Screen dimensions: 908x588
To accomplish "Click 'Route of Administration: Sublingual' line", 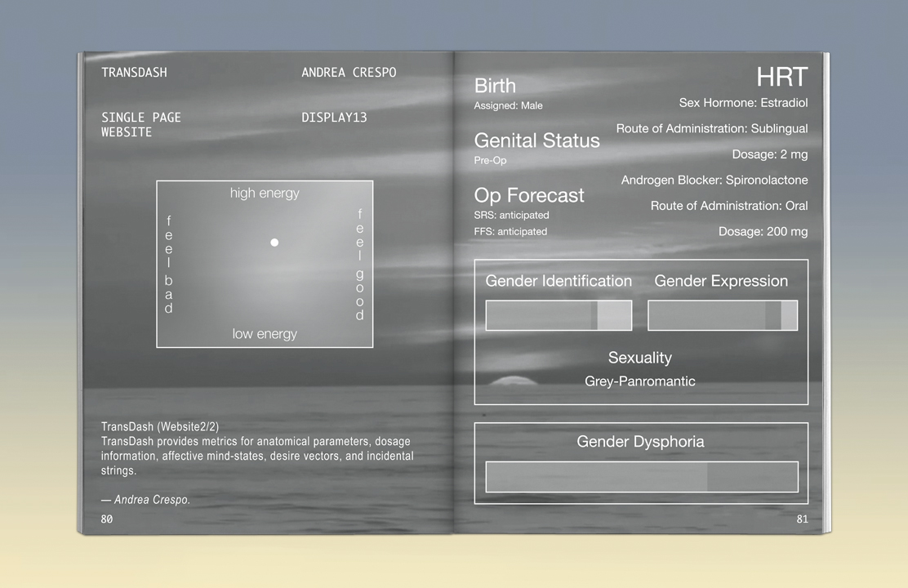I will [x=712, y=128].
